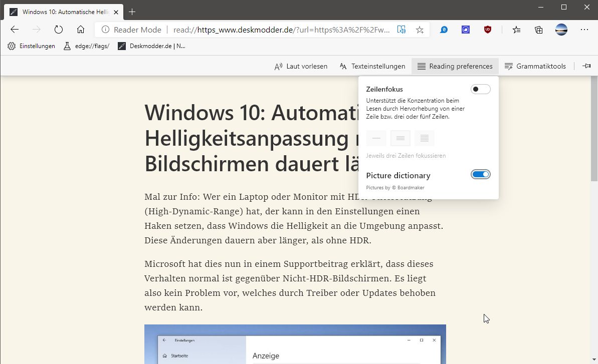598x364 pixels.
Task: Open Texteinstellungen text settings
Action: 372,66
